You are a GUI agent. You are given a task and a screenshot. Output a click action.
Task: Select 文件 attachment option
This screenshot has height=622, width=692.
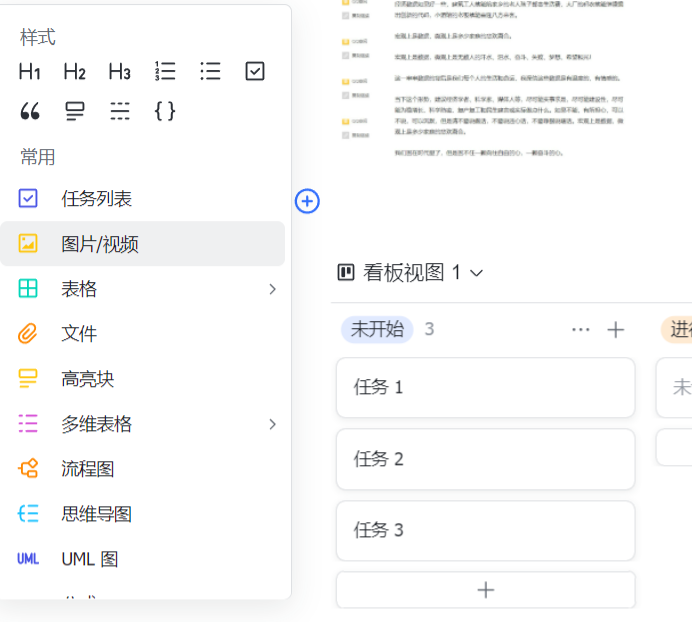coord(143,334)
